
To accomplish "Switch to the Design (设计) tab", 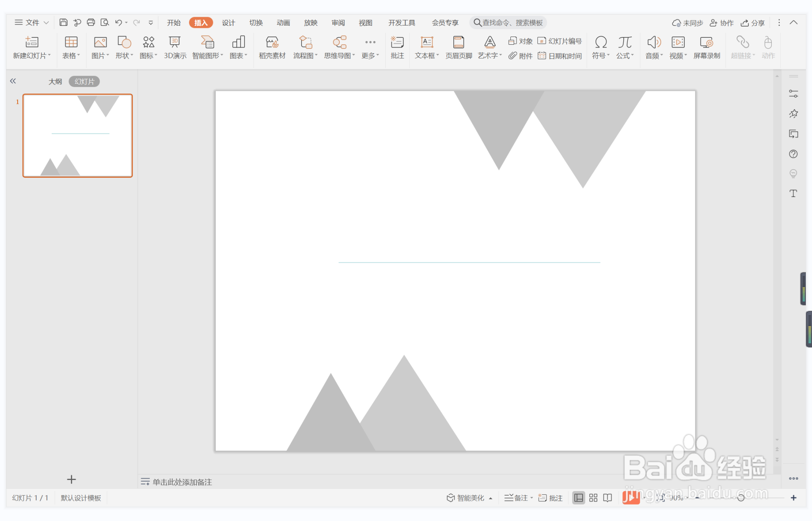I will click(228, 23).
